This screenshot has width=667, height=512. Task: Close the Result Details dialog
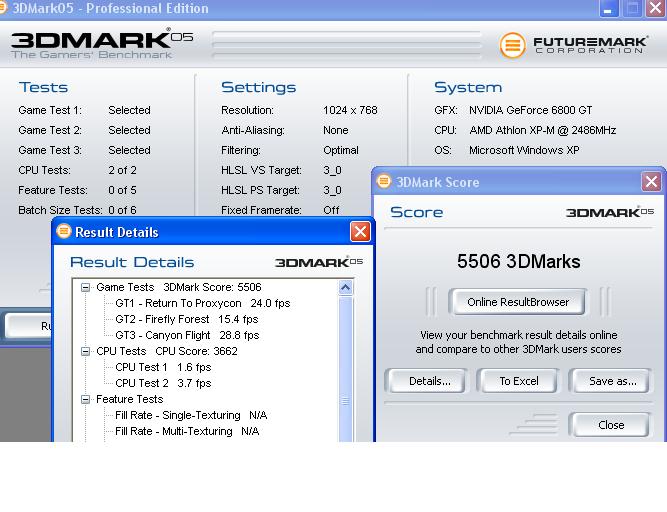pyautogui.click(x=360, y=232)
